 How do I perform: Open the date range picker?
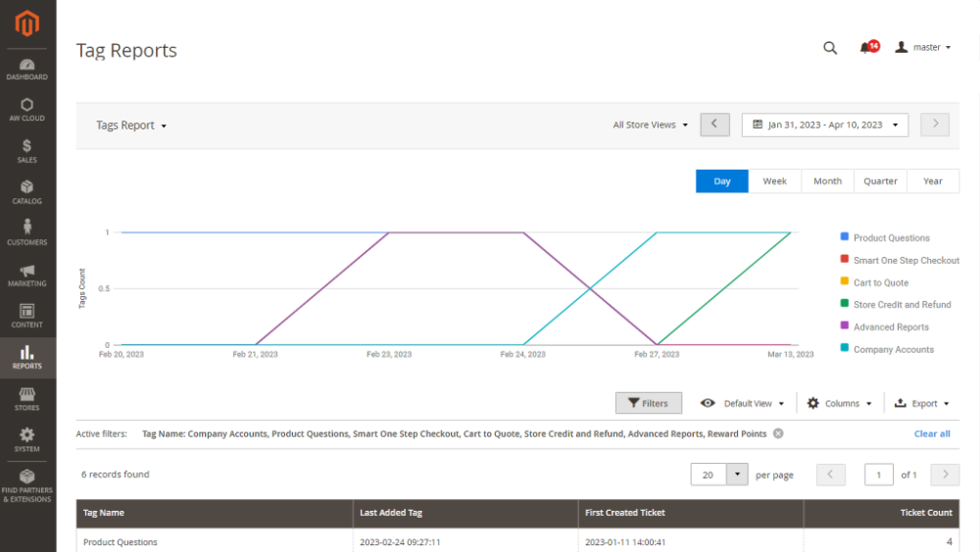coord(825,125)
